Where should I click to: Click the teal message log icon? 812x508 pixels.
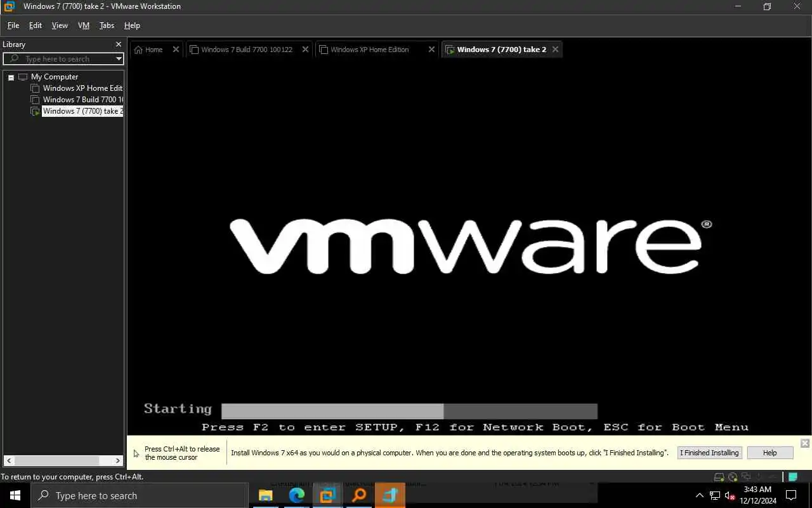coord(792,477)
